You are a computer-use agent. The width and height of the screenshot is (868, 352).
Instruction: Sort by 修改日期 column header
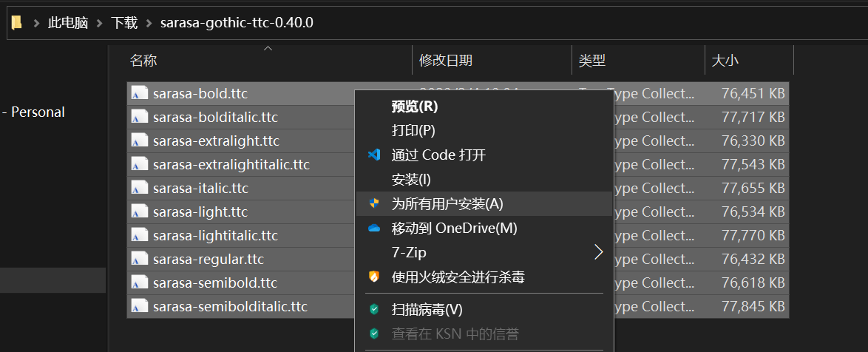pyautogui.click(x=445, y=61)
